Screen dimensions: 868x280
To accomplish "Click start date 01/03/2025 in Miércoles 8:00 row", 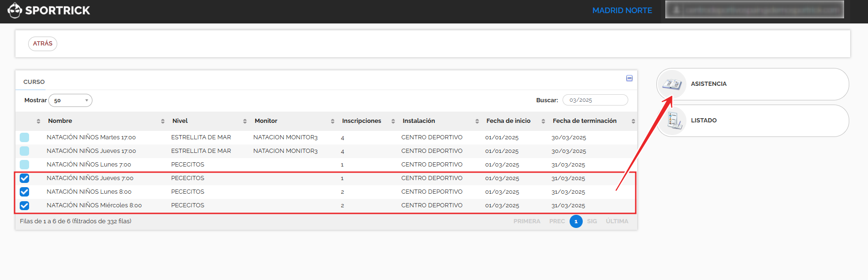I will pyautogui.click(x=502, y=206).
